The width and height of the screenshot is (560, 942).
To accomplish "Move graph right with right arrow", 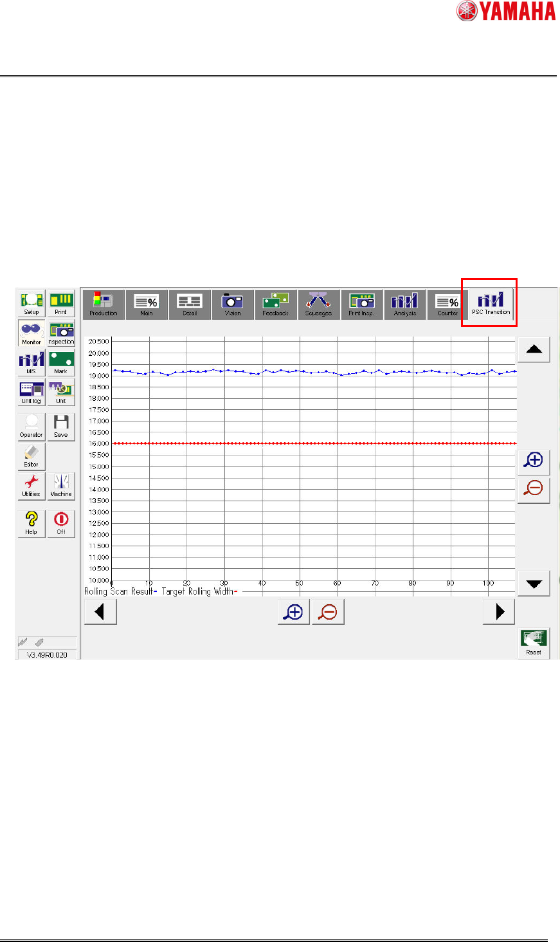I will tap(499, 611).
